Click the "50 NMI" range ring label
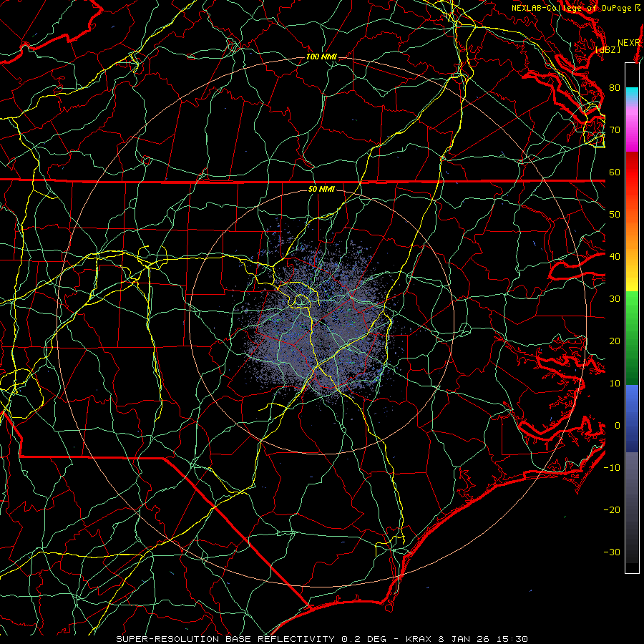Screen dimensions: 644x644 pos(321,190)
